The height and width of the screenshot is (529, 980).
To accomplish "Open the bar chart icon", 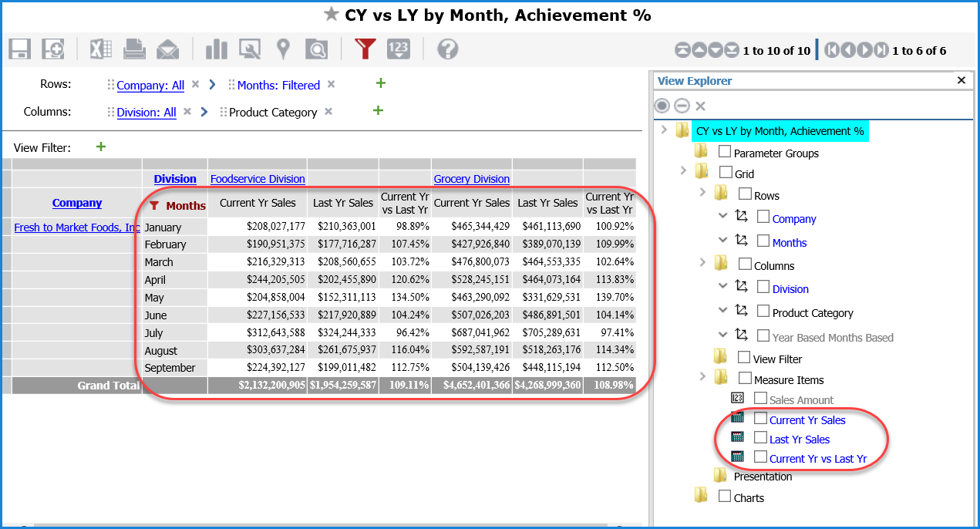I will point(216,49).
